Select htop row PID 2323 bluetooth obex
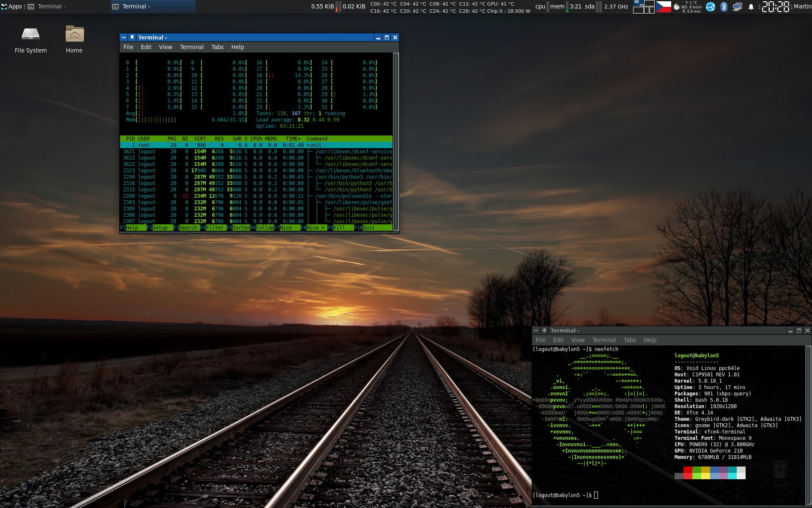The image size is (812, 508). 256,171
